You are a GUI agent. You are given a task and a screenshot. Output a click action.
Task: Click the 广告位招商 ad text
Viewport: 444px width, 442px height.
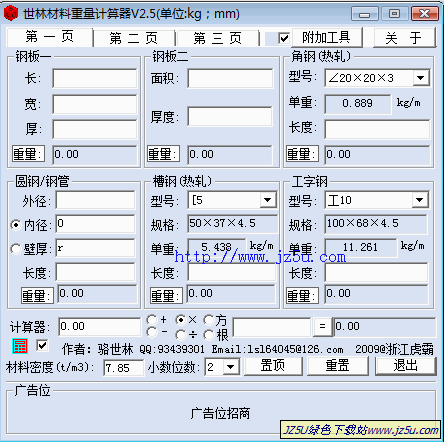coord(220,413)
